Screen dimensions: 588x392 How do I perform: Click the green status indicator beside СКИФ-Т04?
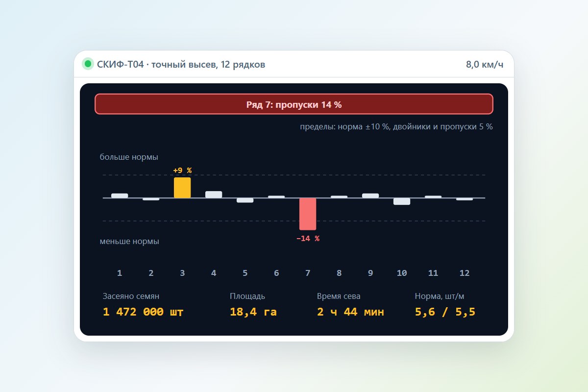[88, 64]
